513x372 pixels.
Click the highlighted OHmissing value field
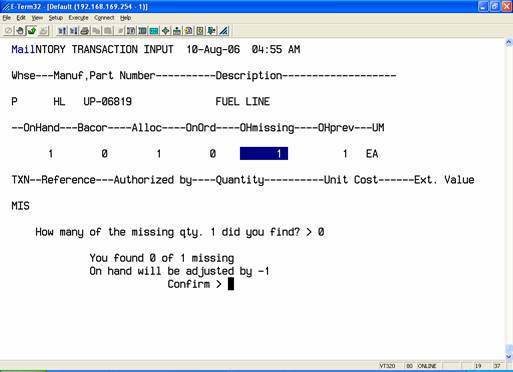tap(264, 154)
